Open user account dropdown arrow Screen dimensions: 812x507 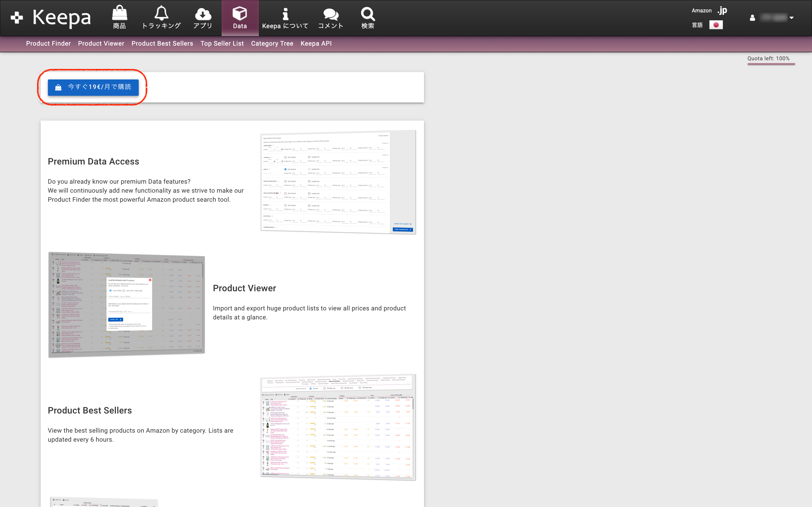point(791,18)
